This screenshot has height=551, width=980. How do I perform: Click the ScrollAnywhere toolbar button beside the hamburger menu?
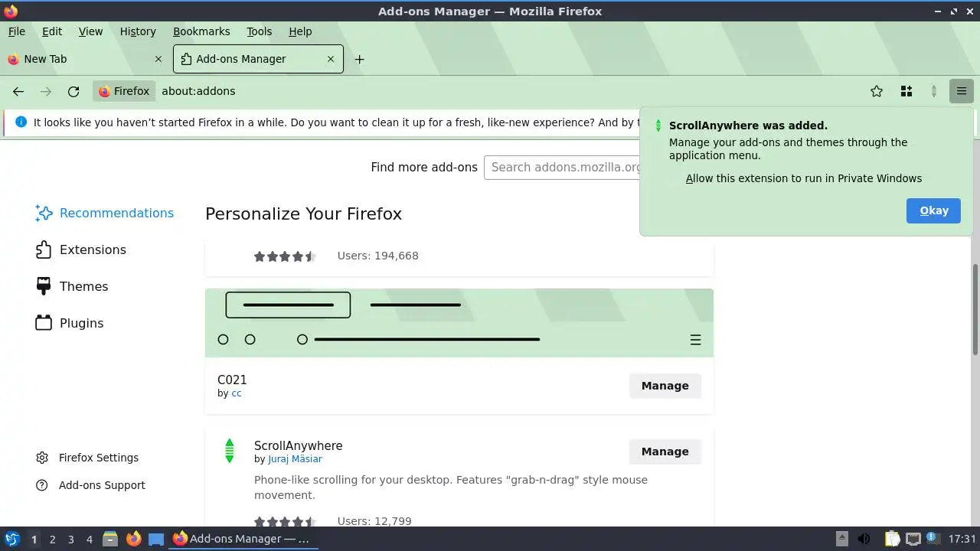[x=934, y=91]
